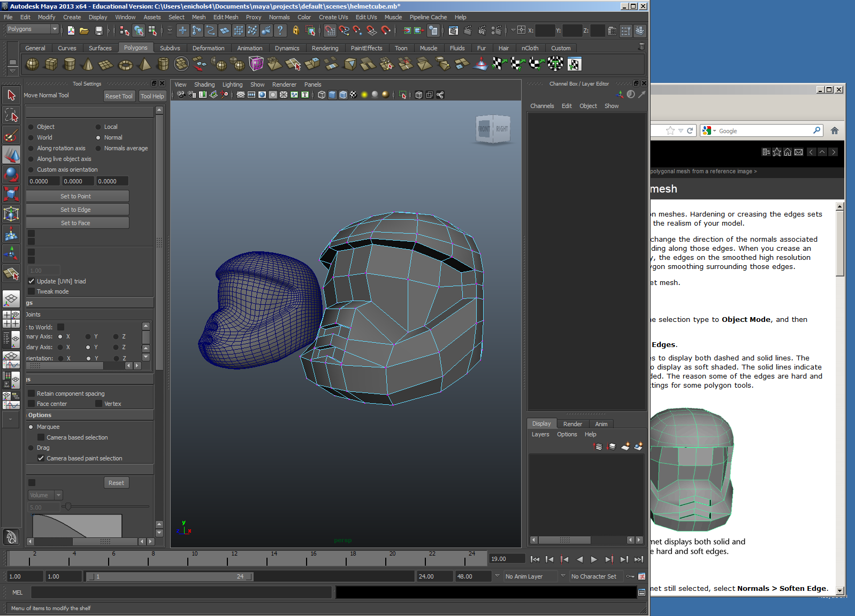Click the Reset Tool button

point(119,96)
